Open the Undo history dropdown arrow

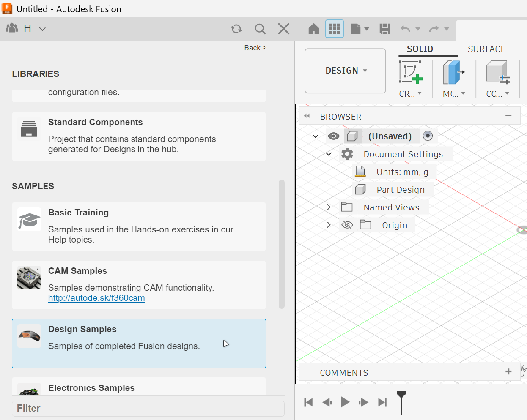point(418,29)
